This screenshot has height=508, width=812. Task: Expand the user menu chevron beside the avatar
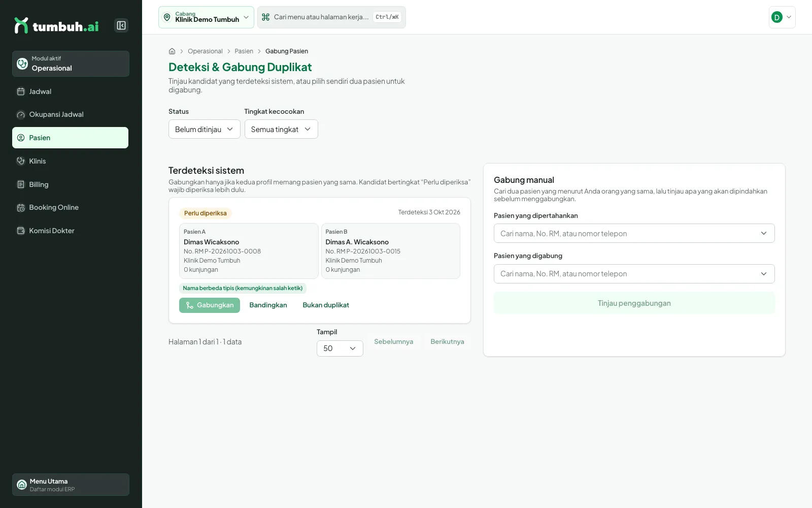789,17
